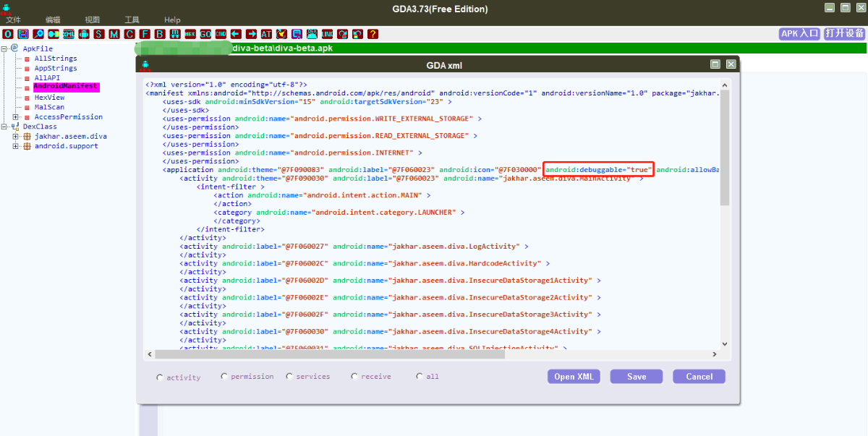Viewport: 868px width, 436px height.
Task: Open the Help menu
Action: point(172,20)
